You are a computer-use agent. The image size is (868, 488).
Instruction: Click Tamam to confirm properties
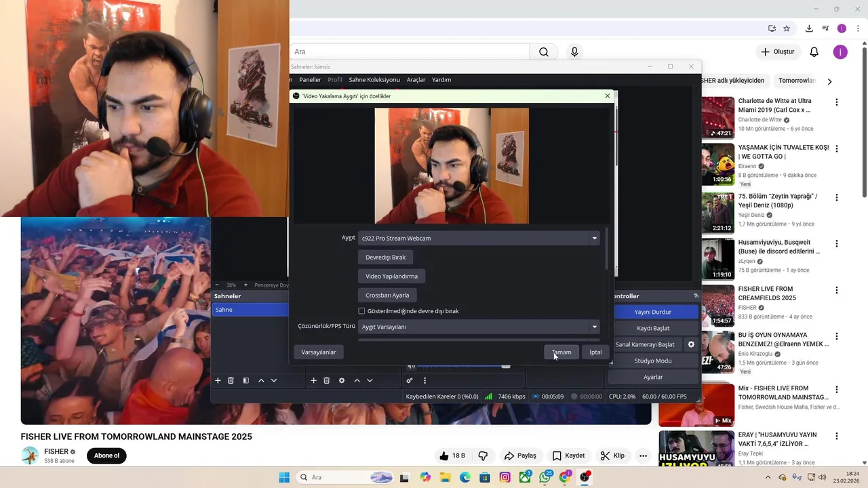pos(561,352)
